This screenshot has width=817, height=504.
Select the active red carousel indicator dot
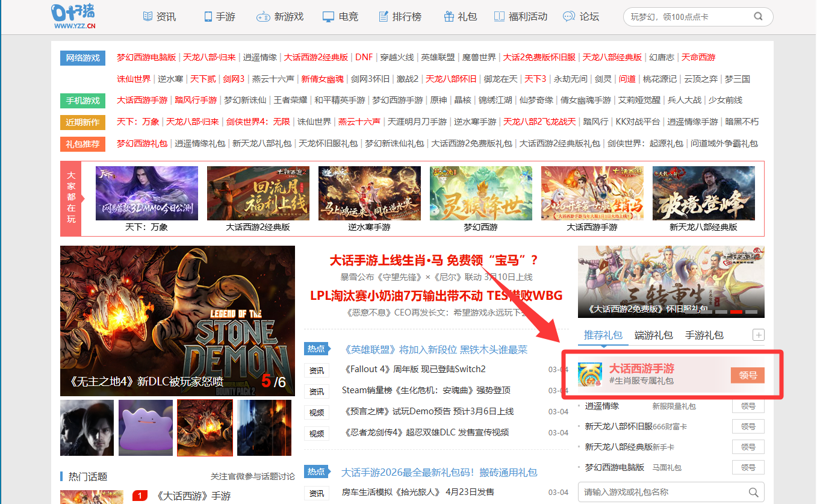click(x=736, y=312)
